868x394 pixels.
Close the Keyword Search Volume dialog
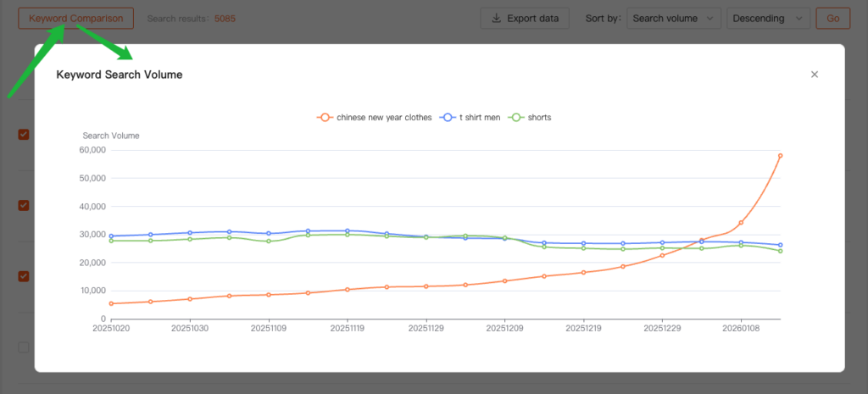(814, 75)
